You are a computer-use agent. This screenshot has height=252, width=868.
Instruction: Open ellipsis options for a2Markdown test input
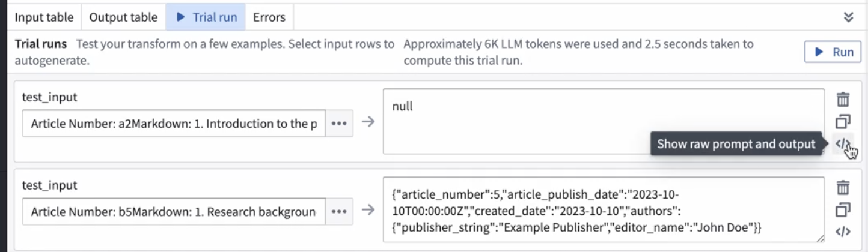(339, 123)
